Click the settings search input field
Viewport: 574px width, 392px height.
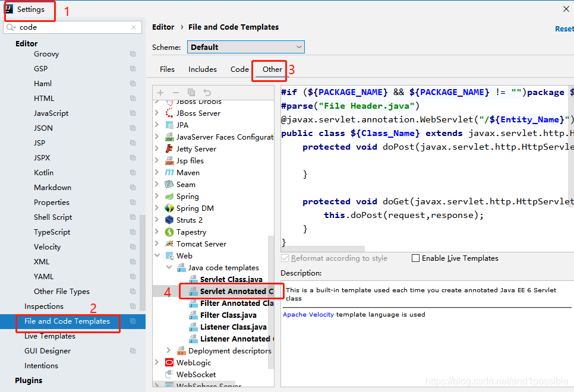click(72, 27)
